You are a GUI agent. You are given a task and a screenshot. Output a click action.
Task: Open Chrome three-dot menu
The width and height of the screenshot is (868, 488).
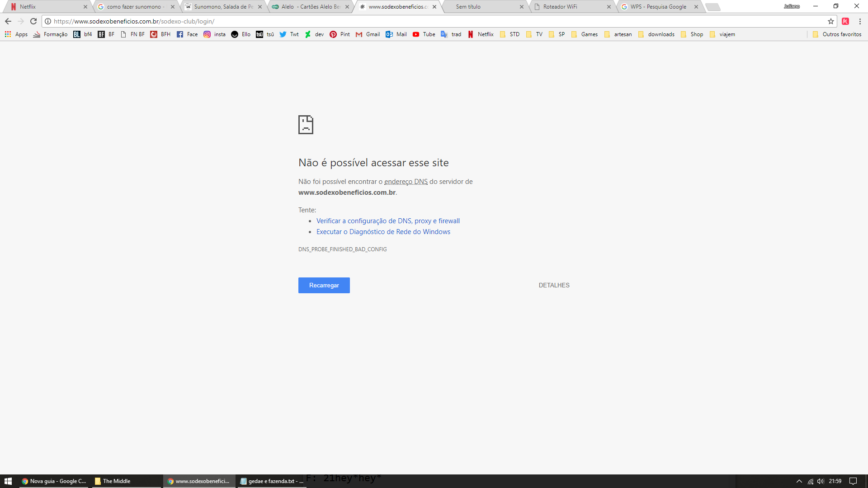[860, 21]
